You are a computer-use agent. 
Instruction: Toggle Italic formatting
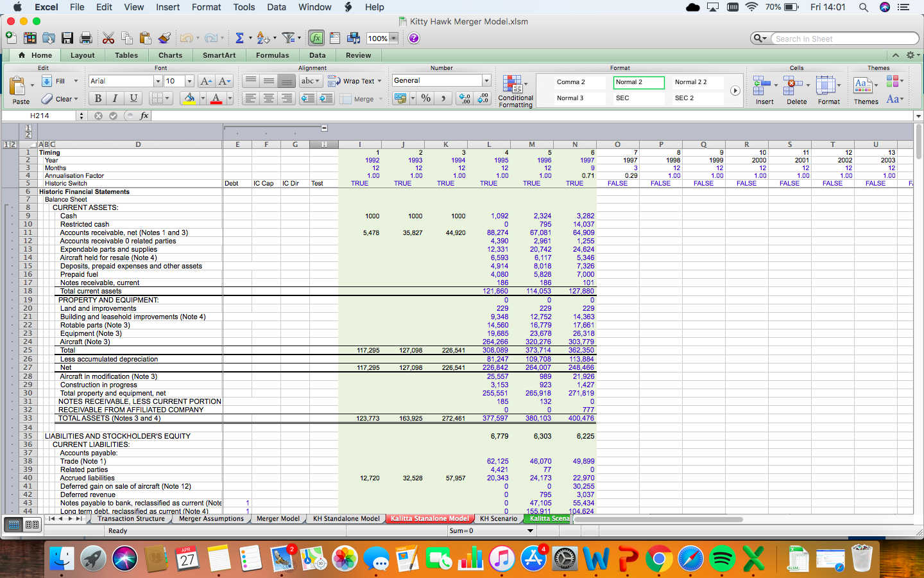(116, 98)
